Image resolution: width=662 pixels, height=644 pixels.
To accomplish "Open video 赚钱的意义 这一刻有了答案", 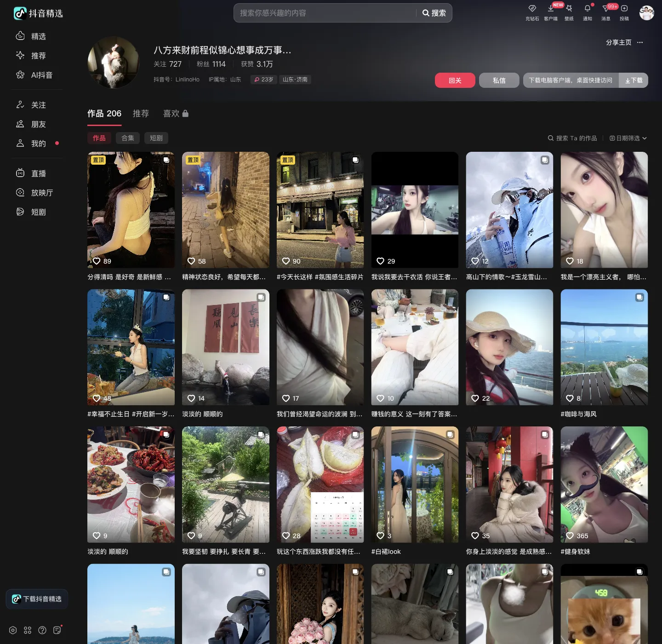I will pos(415,347).
